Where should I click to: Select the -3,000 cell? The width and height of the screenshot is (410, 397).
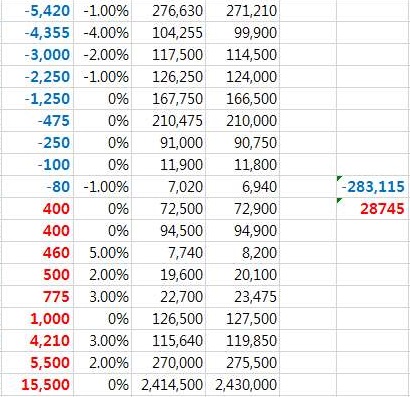coord(37,55)
